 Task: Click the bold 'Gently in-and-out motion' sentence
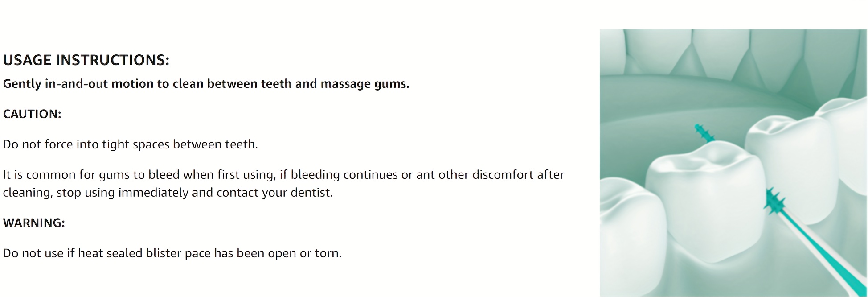[x=205, y=84]
